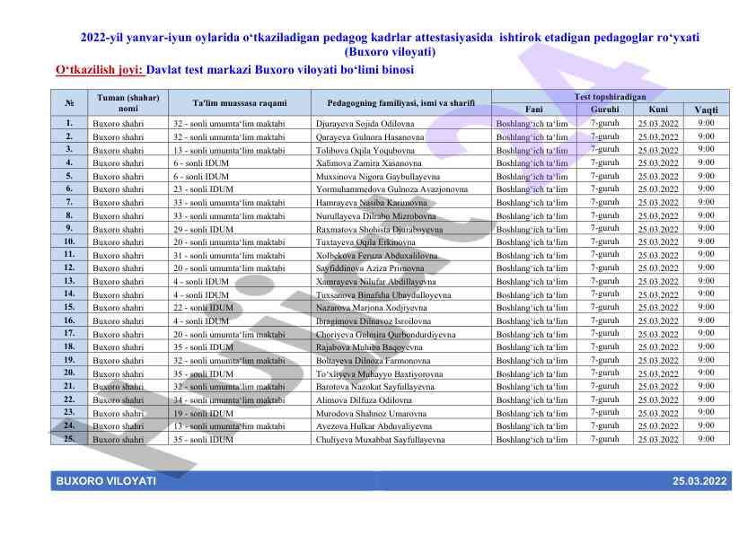Click the 'Ta'lim muassasa raqami' column header
The height and width of the screenshot is (535, 756).
tap(240, 102)
